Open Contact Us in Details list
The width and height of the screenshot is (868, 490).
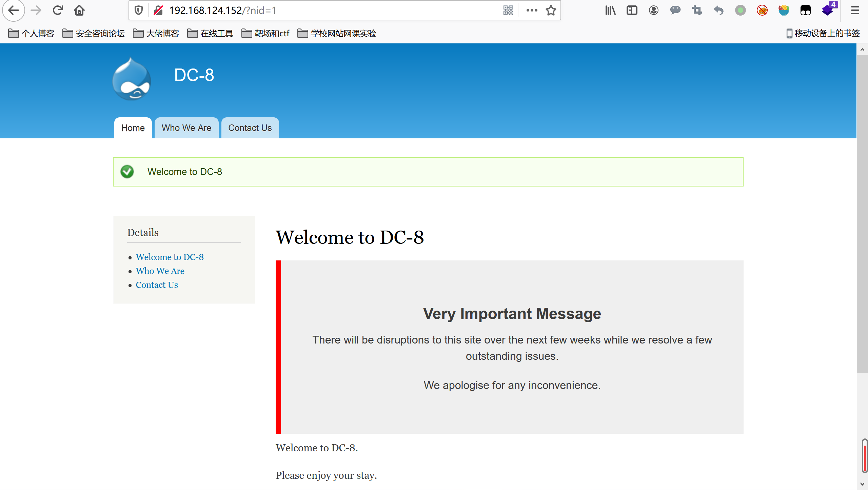157,285
